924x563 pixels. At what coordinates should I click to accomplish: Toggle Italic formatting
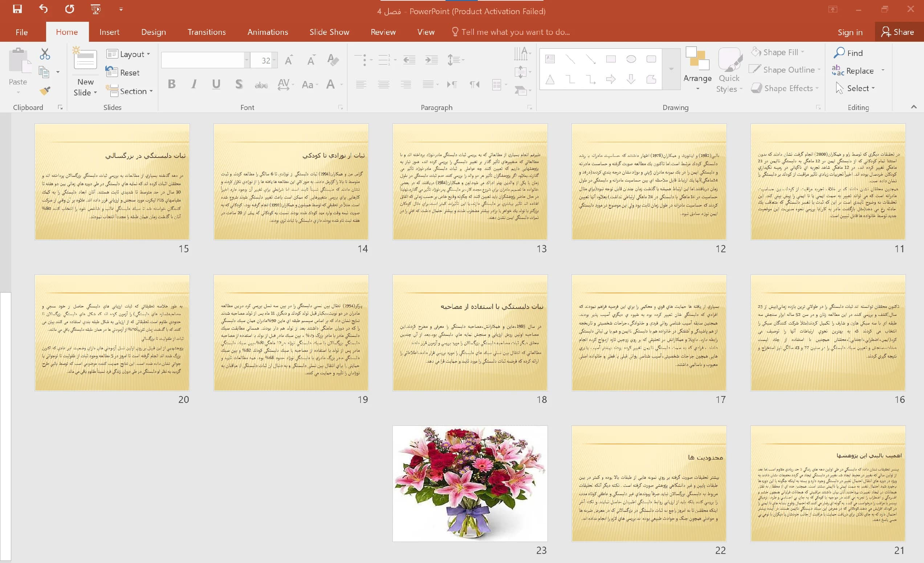194,84
